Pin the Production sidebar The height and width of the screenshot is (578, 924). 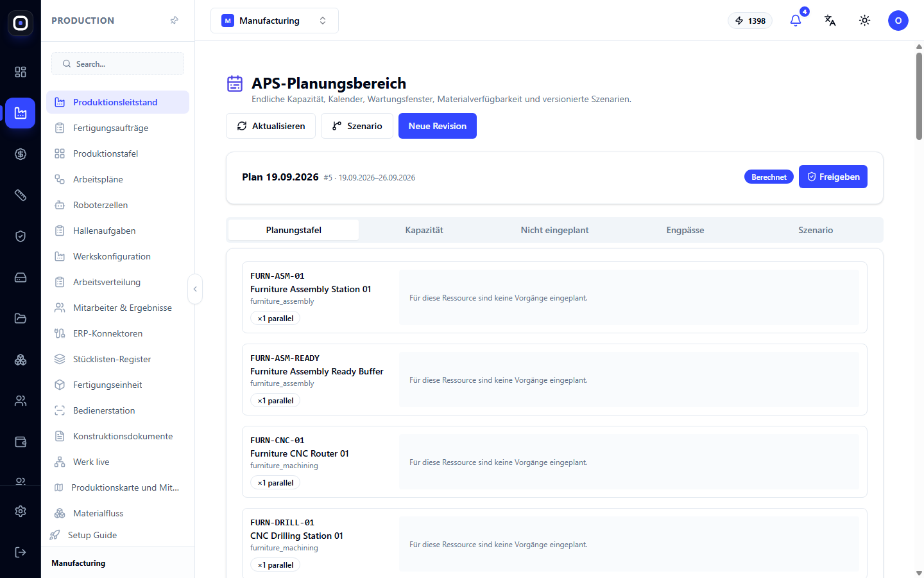coord(174,21)
